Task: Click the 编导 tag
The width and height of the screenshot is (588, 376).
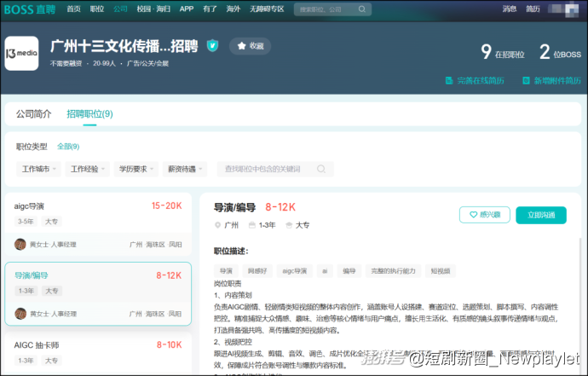Action: tap(349, 271)
